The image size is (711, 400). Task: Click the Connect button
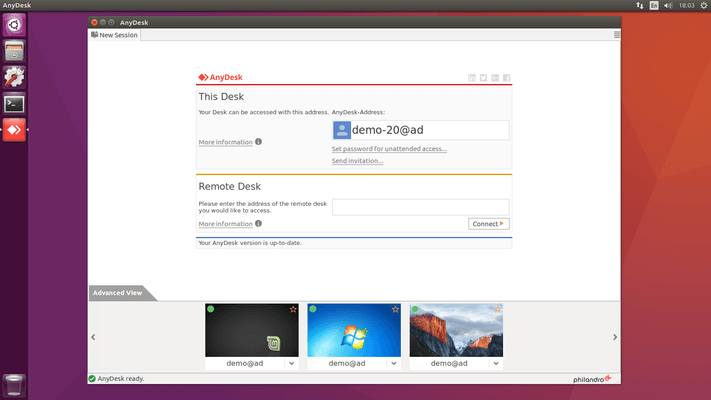point(488,224)
